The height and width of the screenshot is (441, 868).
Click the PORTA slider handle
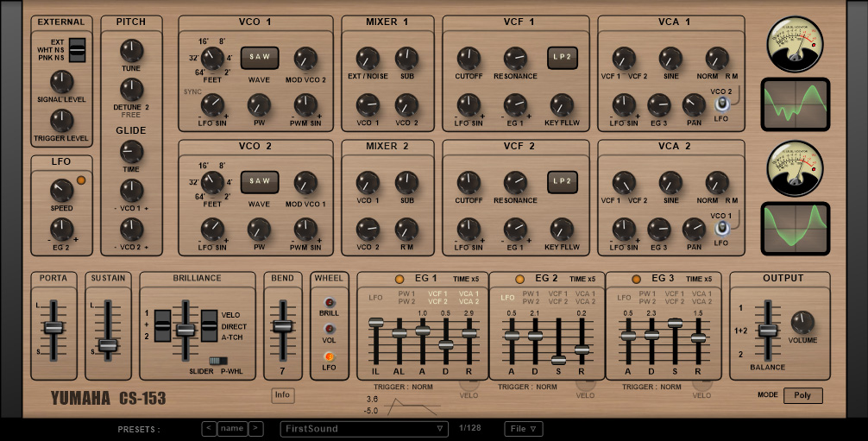click(53, 328)
